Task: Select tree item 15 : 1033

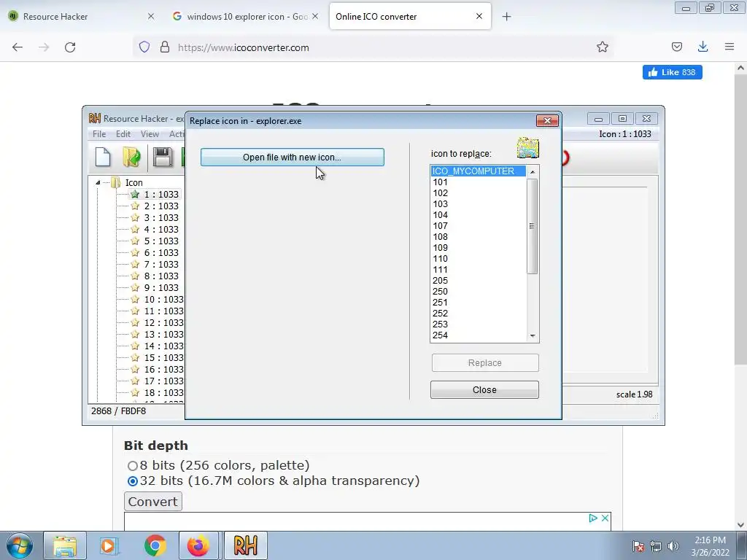Action: [163, 357]
